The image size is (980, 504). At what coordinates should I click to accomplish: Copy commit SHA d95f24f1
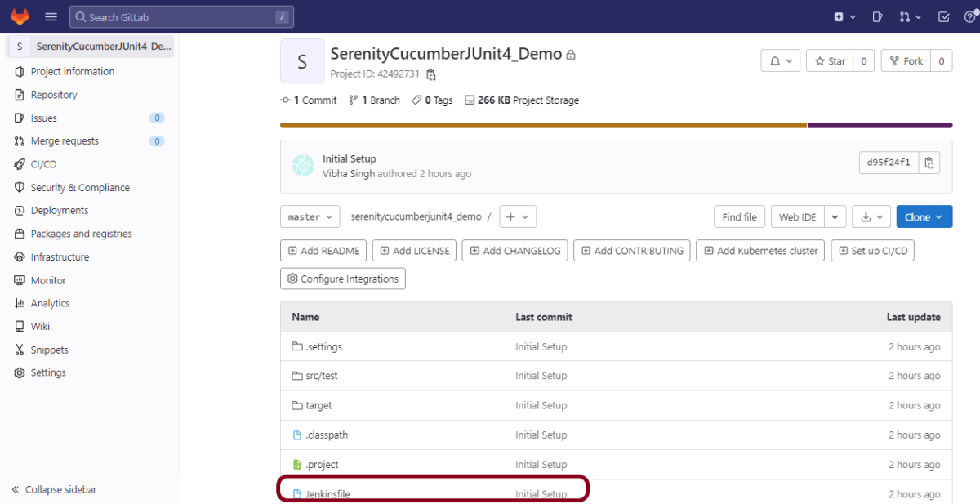click(929, 163)
